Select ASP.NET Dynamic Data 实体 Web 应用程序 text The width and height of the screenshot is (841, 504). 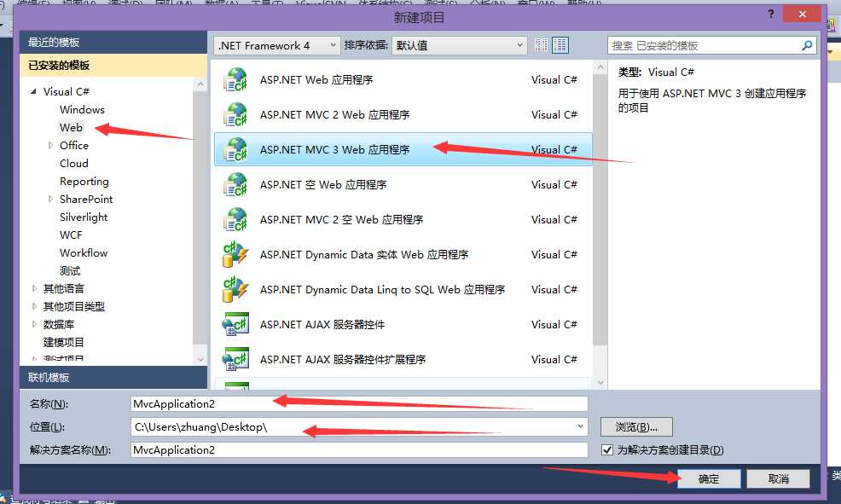[364, 255]
